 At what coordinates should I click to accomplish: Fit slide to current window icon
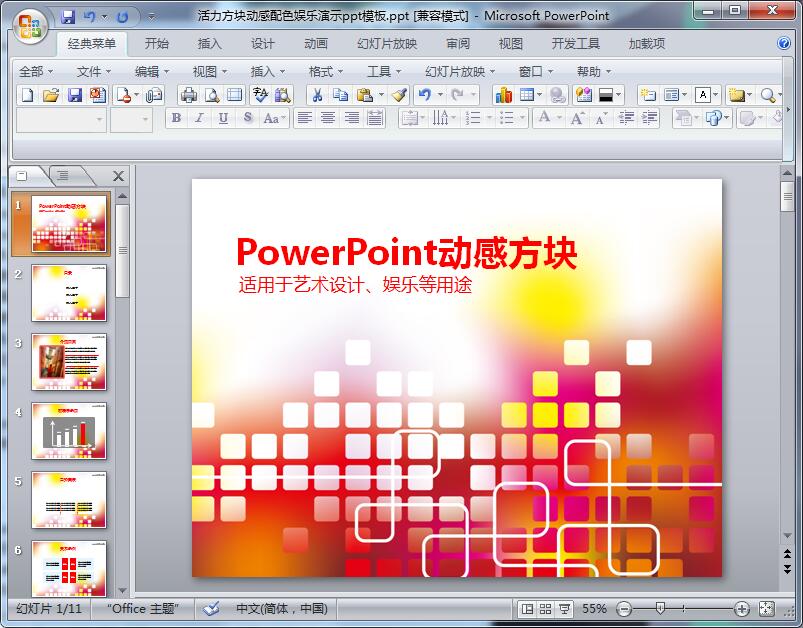pos(766,609)
